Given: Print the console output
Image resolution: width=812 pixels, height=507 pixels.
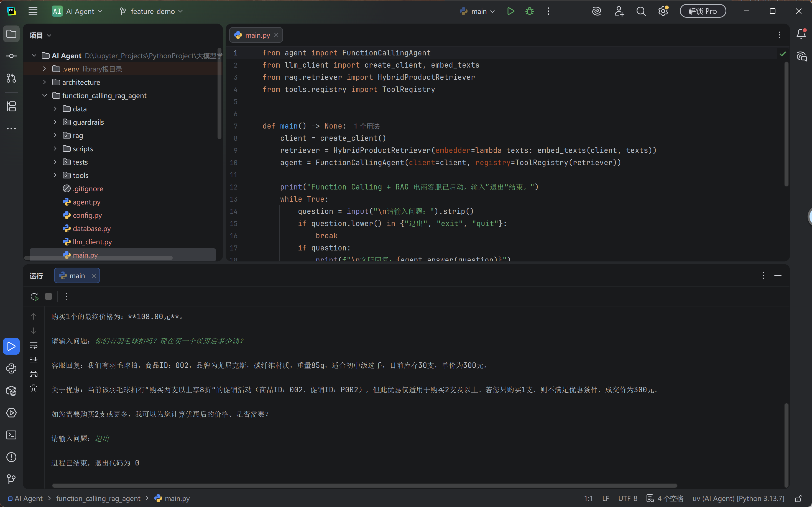Looking at the screenshot, I should tap(34, 374).
